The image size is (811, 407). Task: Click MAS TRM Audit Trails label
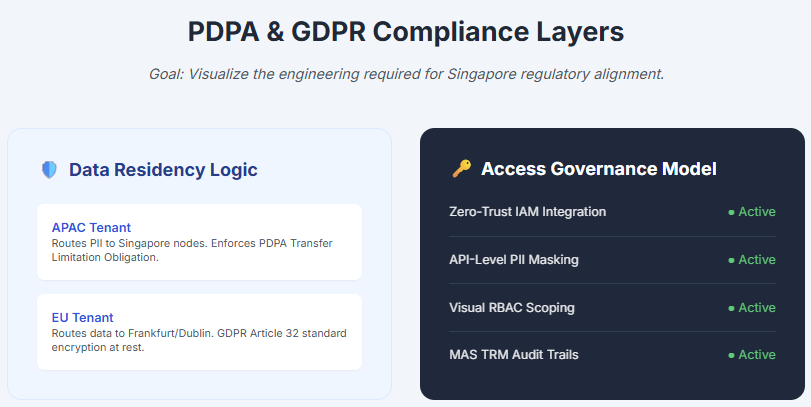click(x=514, y=355)
